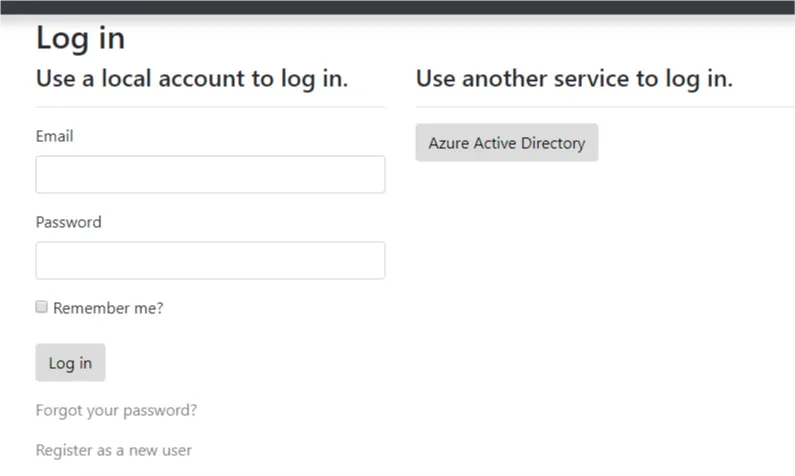Image resolution: width=795 pixels, height=476 pixels.
Task: Click the Password field label
Action: (x=68, y=222)
